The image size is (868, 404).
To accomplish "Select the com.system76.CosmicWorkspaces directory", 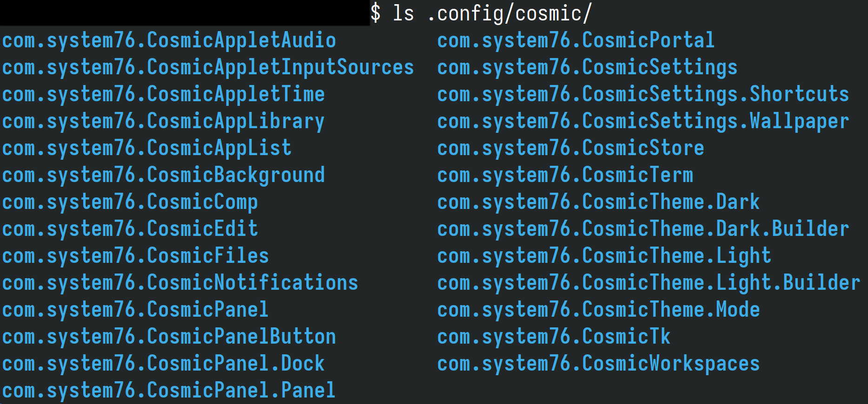I will tap(598, 364).
